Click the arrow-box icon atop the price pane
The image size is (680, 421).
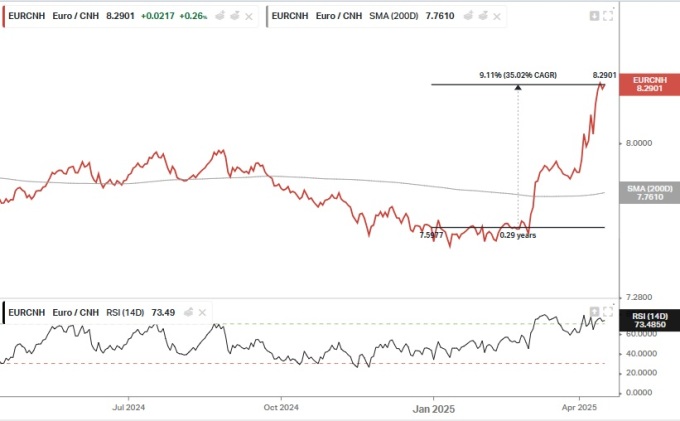(595, 16)
